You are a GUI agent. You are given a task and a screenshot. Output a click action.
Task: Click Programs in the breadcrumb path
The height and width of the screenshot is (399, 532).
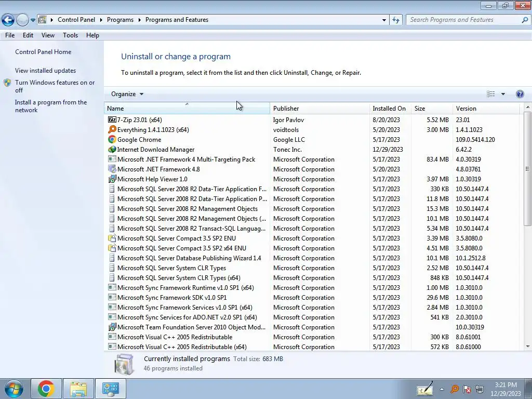120,20
